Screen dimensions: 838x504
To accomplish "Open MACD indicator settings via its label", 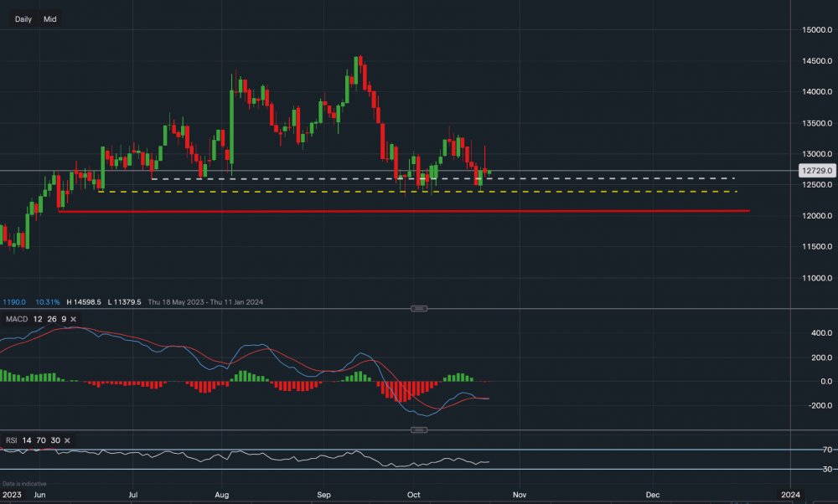I will [16, 320].
